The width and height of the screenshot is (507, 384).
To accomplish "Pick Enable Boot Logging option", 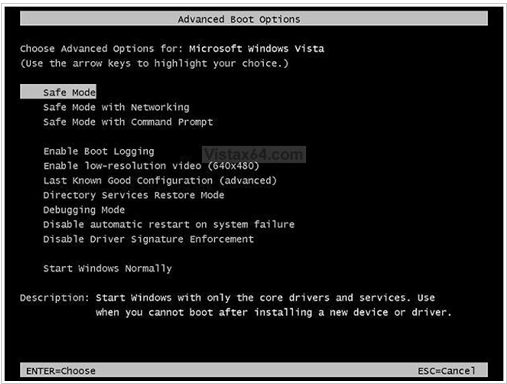I will click(x=99, y=151).
